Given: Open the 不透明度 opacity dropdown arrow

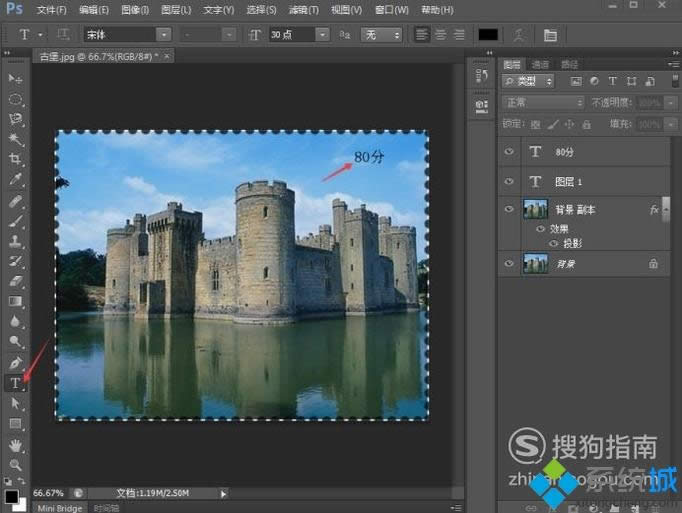Looking at the screenshot, I should pyautogui.click(x=671, y=103).
